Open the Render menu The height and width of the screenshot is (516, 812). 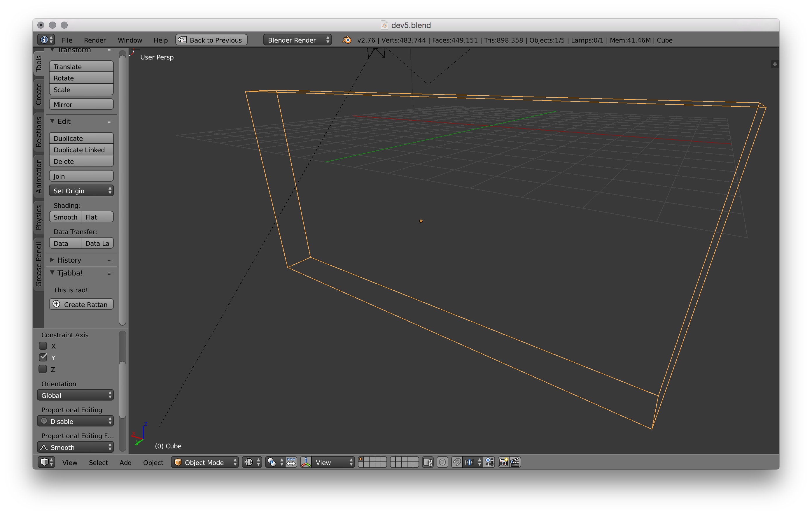[95, 40]
